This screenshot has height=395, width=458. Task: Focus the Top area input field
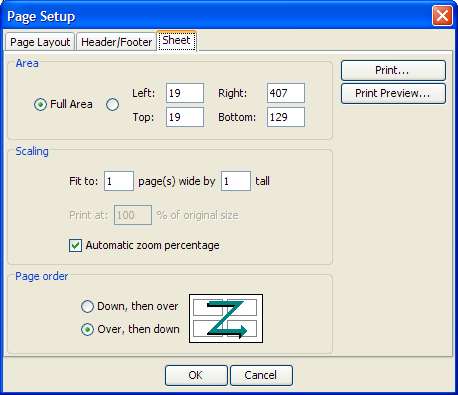tap(185, 117)
